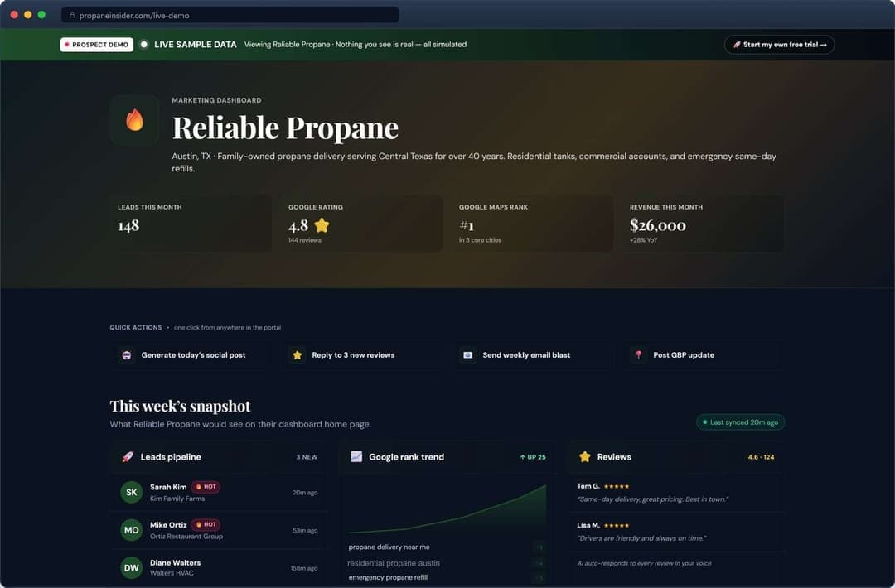Click Lisa M.'s review quote text
The image size is (895, 588).
click(641, 538)
